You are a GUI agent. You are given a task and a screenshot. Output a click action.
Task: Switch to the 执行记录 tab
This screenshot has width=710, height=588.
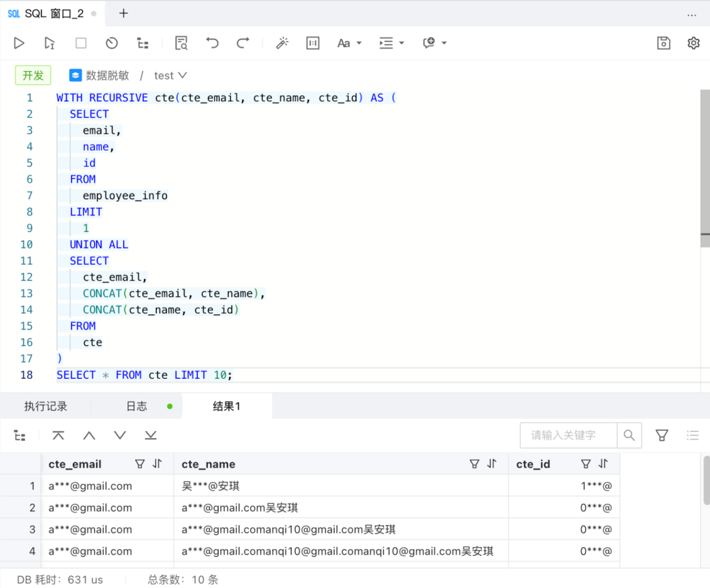point(45,406)
